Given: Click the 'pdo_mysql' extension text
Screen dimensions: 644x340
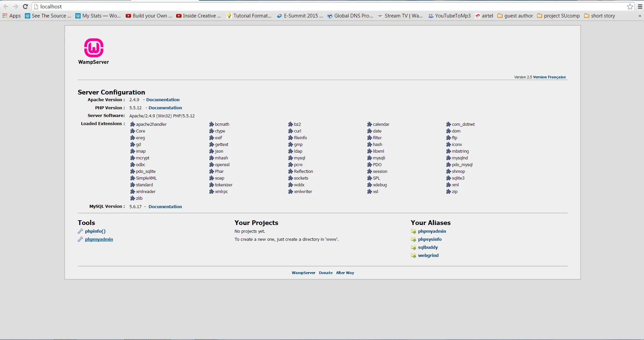Looking at the screenshot, I should (462, 164).
